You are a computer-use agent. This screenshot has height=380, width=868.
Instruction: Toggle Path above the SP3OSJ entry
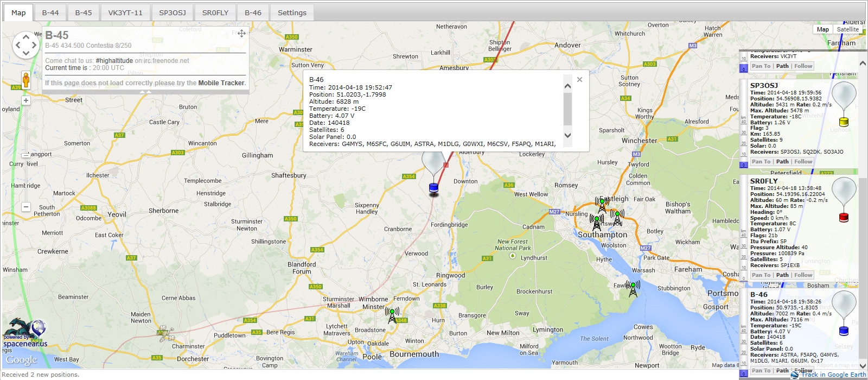point(782,66)
